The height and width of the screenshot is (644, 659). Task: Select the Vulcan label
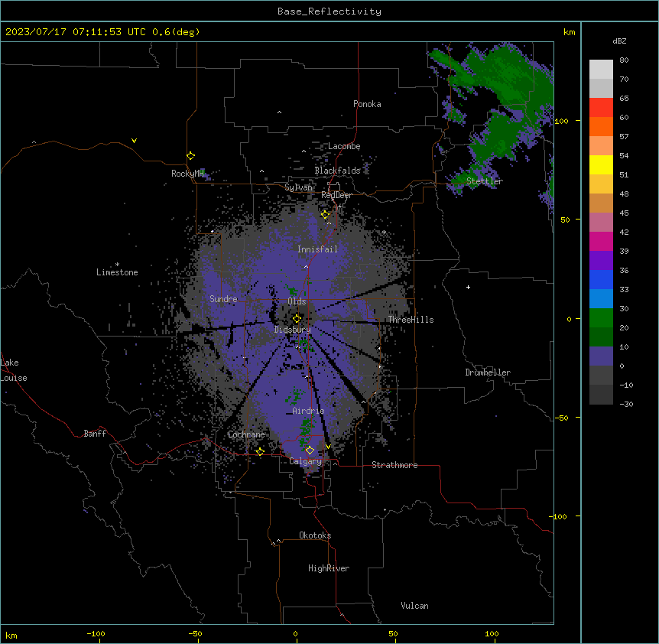coord(415,606)
